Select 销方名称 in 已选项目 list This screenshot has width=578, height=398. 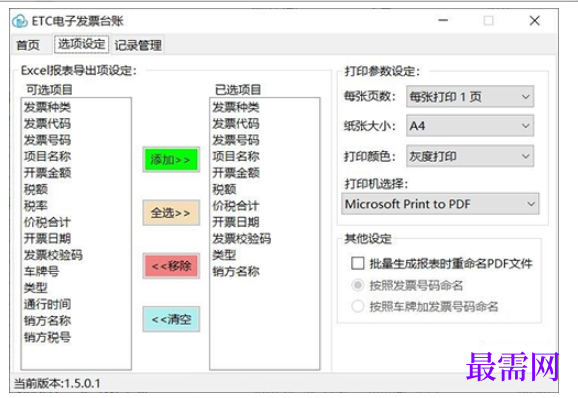(x=236, y=271)
